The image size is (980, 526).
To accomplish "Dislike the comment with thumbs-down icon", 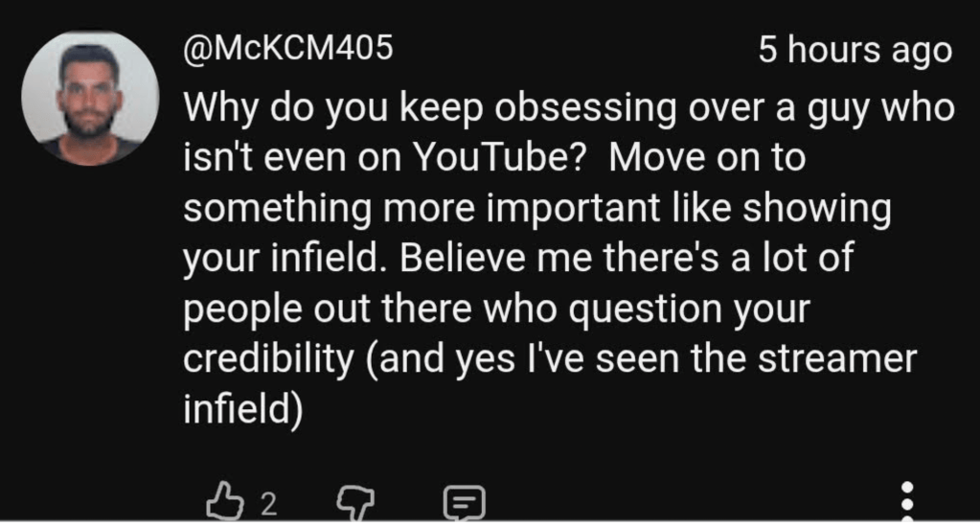I will [355, 503].
